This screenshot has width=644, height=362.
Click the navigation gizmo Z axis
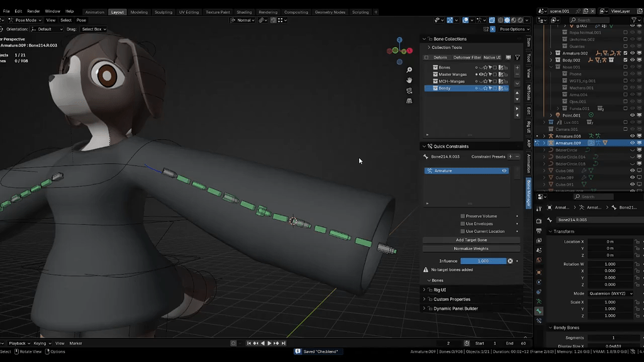399,40
